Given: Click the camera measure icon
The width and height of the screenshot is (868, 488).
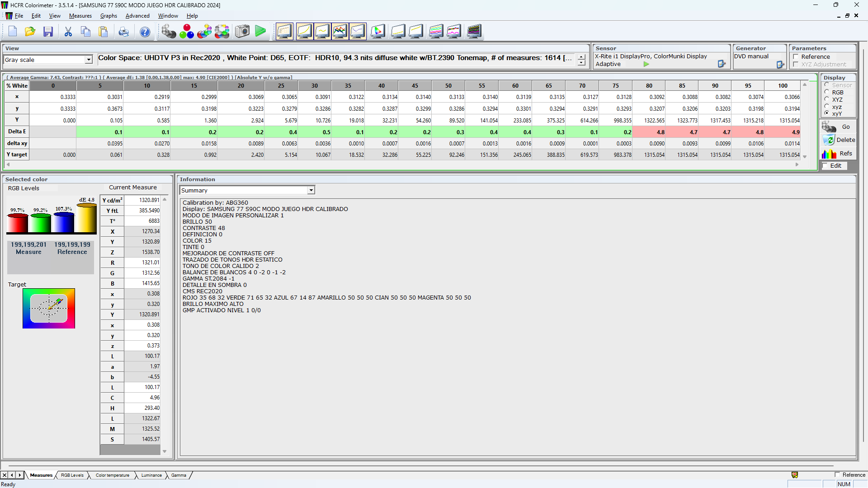Looking at the screenshot, I should (242, 32).
